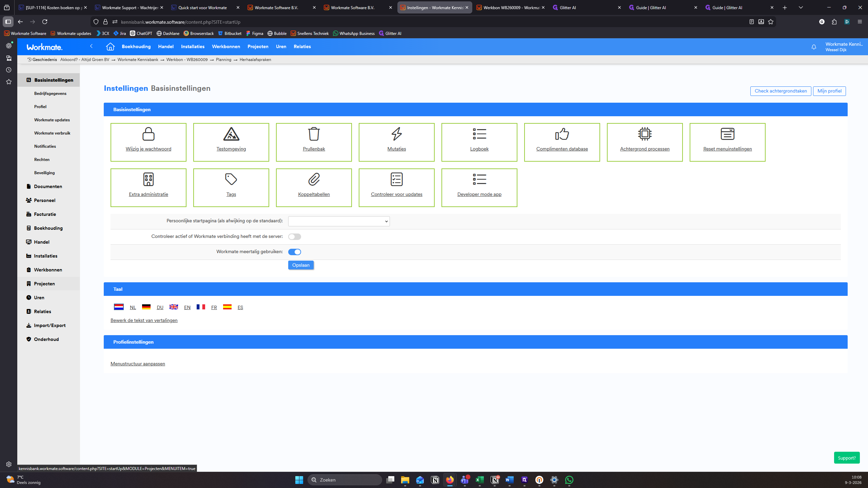Disable the Workmate meertalig gebruiken toggle
The image size is (868, 488).
pos(294,252)
